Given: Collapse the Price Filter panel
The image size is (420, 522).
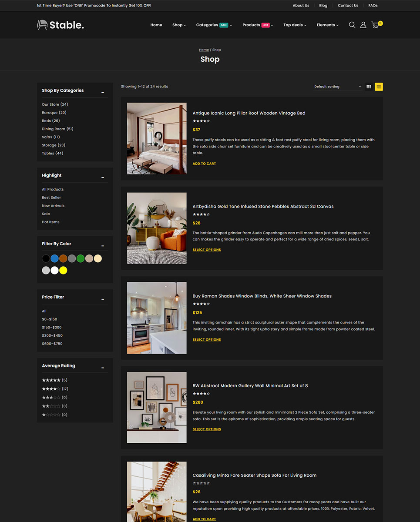Looking at the screenshot, I should (x=103, y=299).
